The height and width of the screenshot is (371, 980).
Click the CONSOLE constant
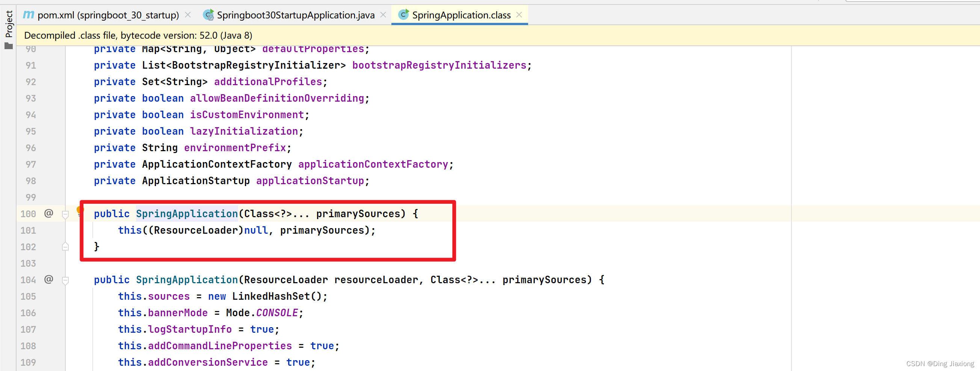(x=276, y=313)
